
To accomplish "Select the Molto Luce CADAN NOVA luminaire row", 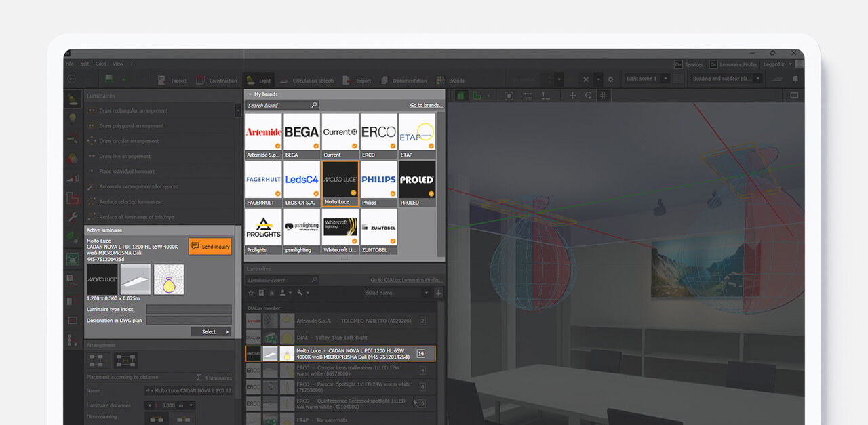I will click(340, 354).
